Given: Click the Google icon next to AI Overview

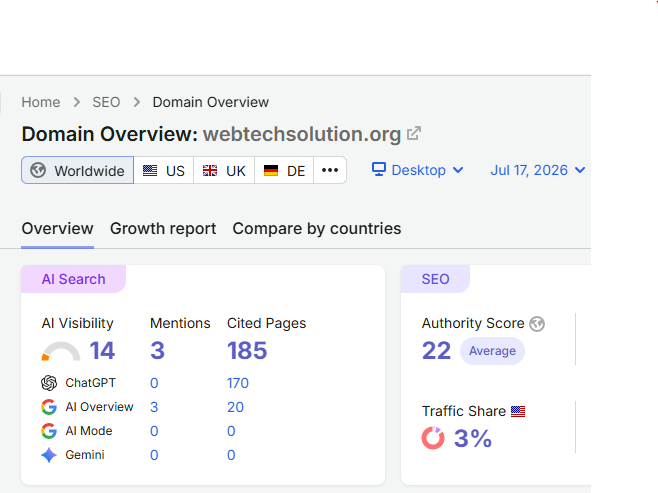Looking at the screenshot, I should pos(49,407).
